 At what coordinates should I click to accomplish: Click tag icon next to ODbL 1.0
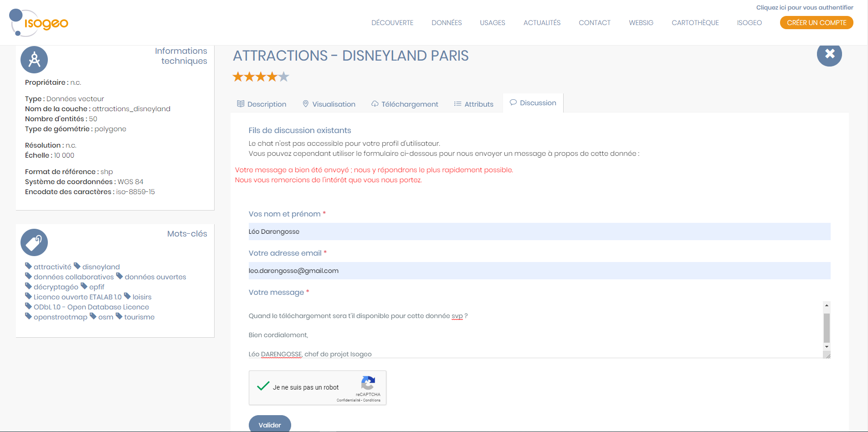(28, 306)
